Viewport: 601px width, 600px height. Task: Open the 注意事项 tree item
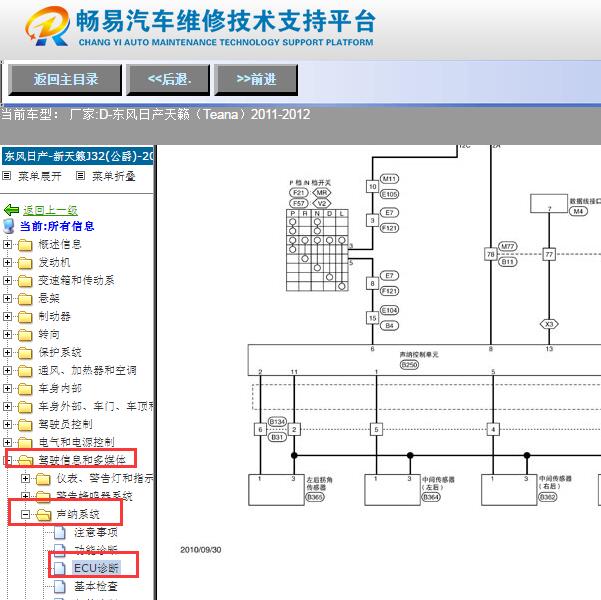96,533
